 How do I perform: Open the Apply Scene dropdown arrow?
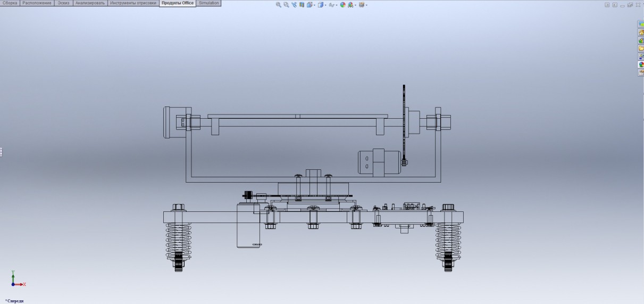coord(356,5)
